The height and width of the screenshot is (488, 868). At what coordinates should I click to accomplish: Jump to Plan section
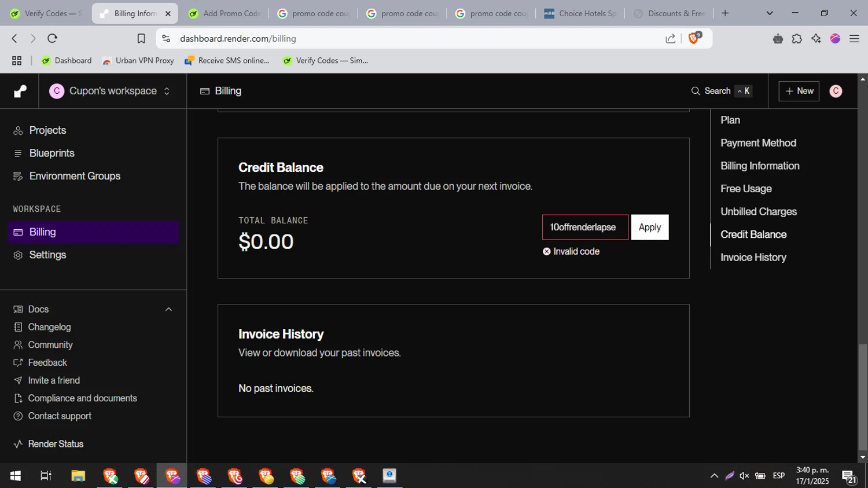pyautogui.click(x=730, y=120)
